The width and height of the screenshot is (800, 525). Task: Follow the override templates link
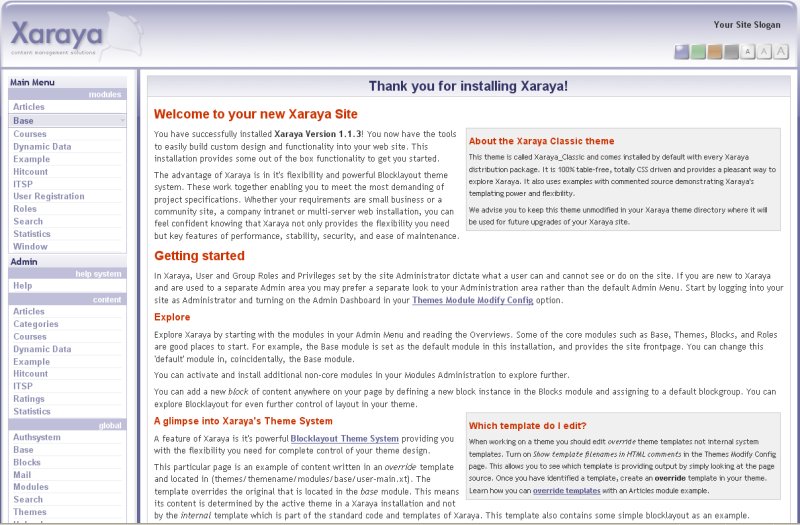click(x=566, y=490)
